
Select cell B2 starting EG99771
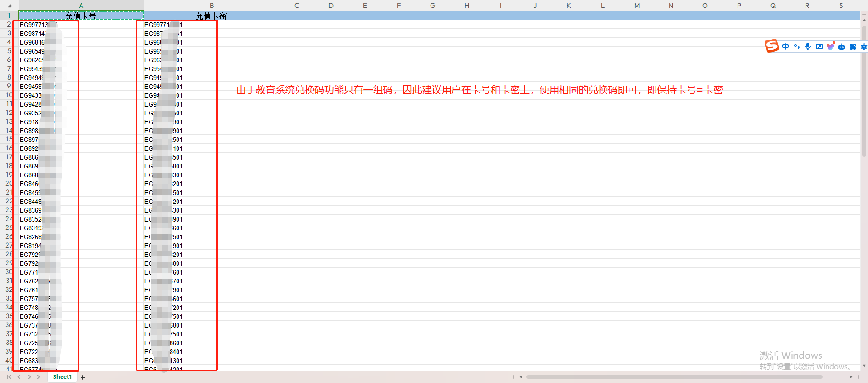(x=212, y=25)
